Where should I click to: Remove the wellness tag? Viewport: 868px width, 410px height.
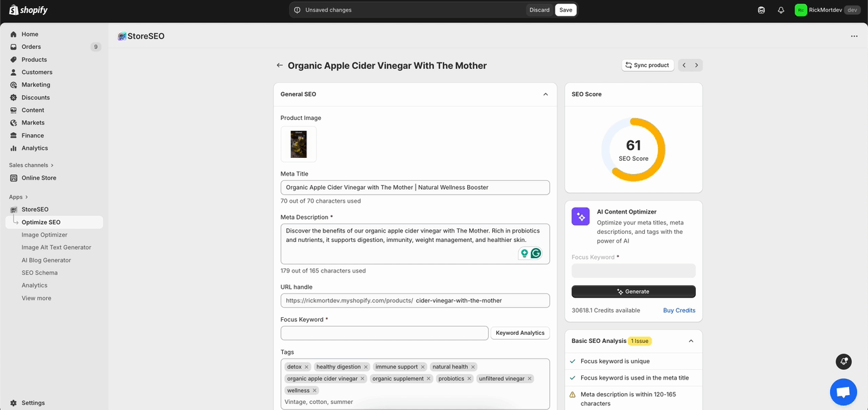point(315,390)
